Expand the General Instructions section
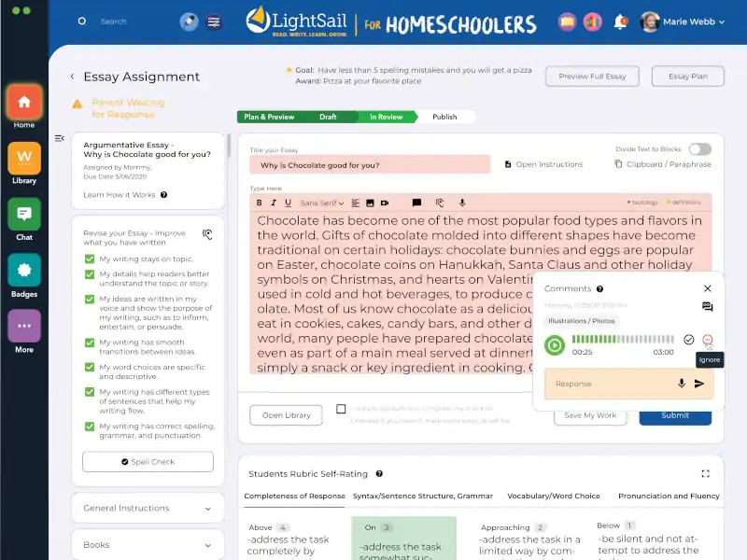Screen dimensions: 747x560 coord(148,508)
